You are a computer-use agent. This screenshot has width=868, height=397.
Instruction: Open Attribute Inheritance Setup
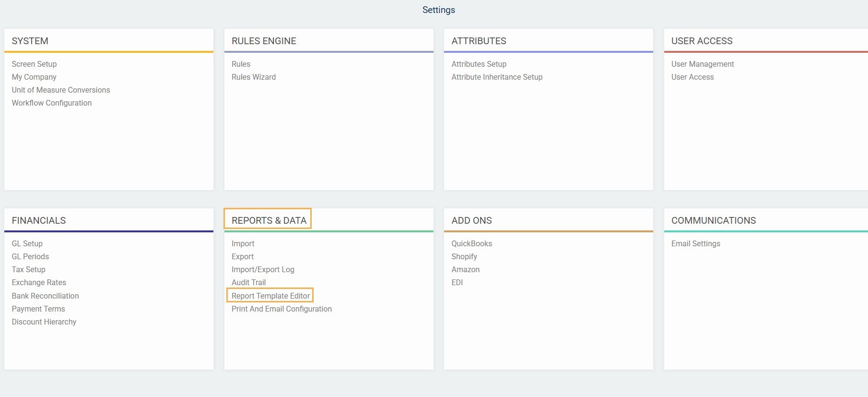click(497, 77)
